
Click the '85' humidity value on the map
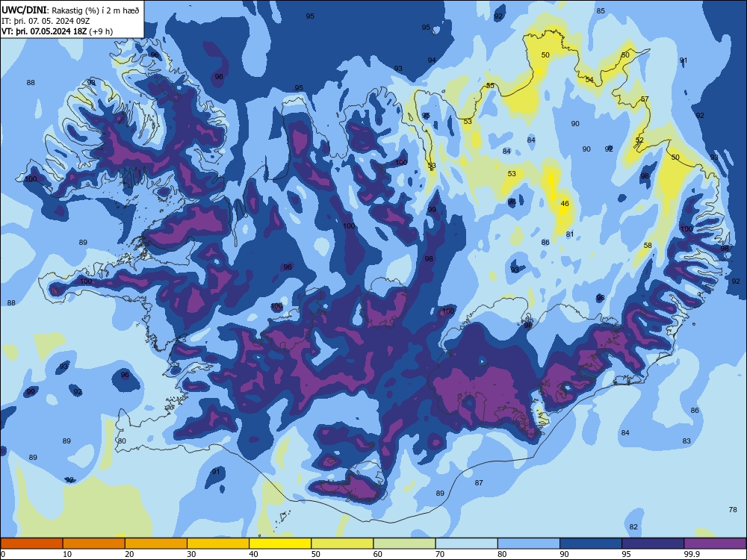coord(601,11)
